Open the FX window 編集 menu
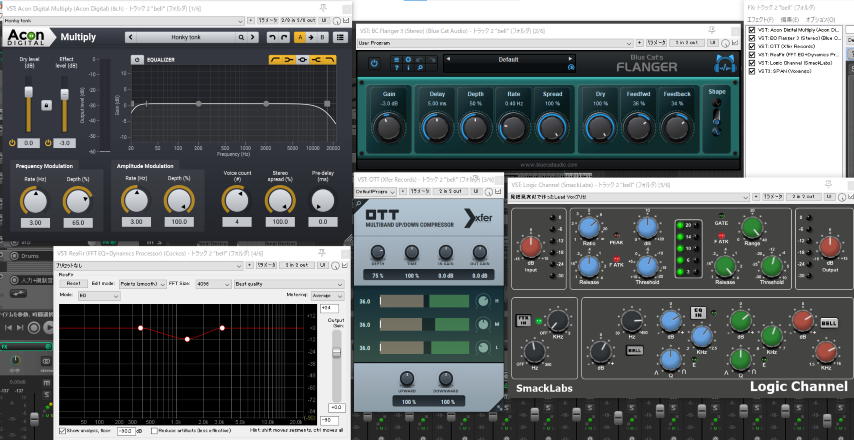The image size is (854, 440). (788, 19)
